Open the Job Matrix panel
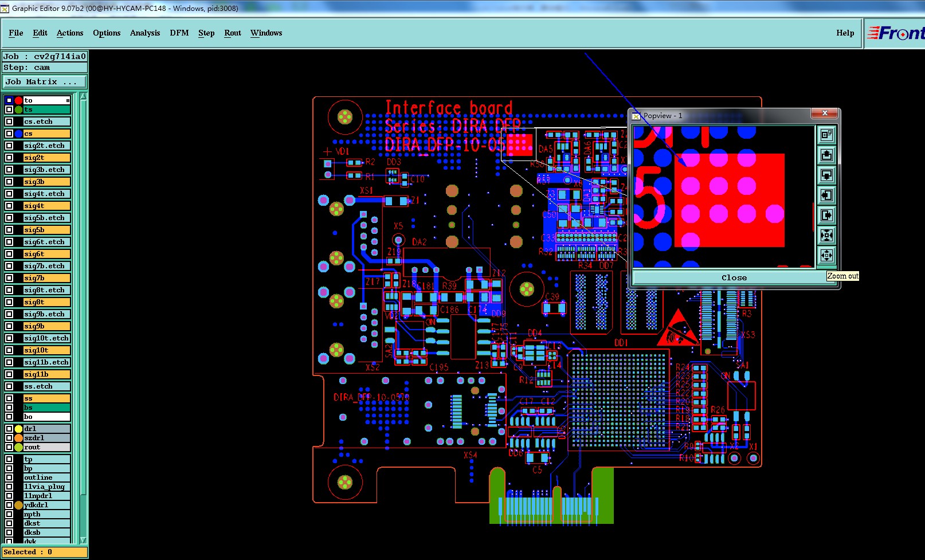The width and height of the screenshot is (925, 560). [x=44, y=82]
